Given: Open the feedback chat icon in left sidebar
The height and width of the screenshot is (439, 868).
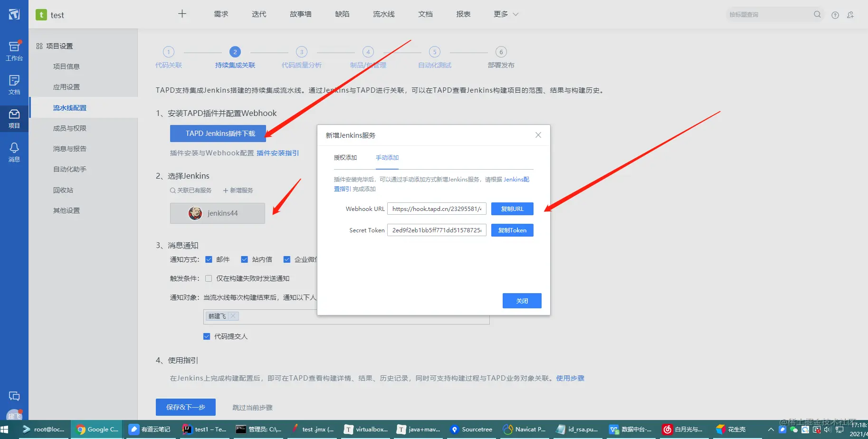Looking at the screenshot, I should pos(14,396).
